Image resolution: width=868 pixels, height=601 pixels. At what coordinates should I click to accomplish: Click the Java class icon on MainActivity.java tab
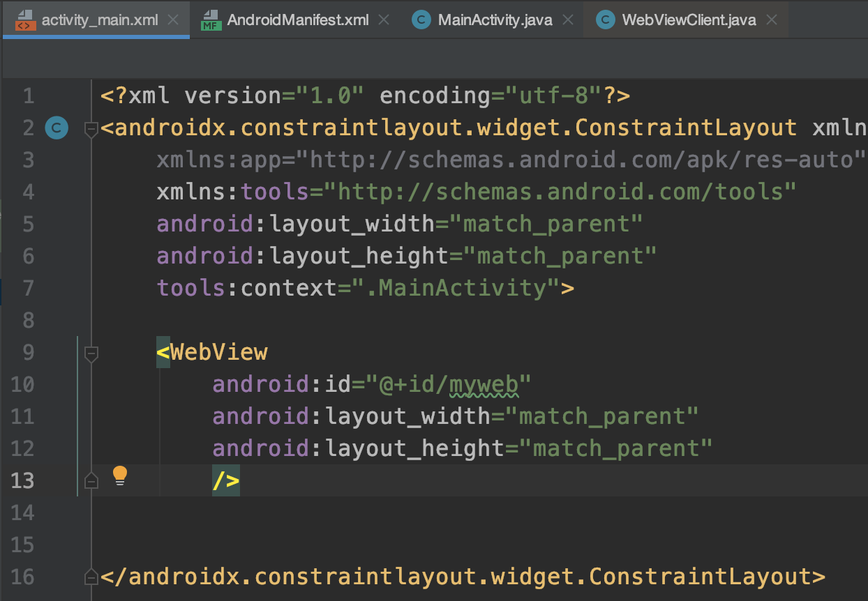tap(421, 20)
